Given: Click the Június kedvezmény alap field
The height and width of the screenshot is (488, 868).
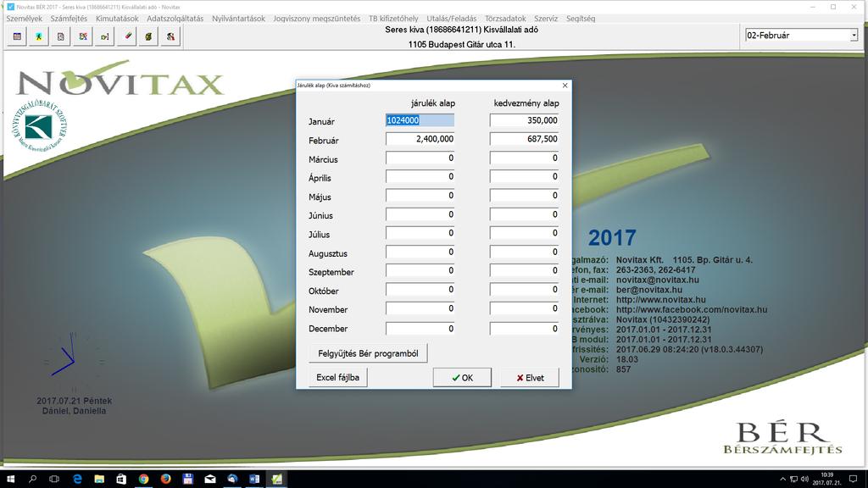Looking at the screenshot, I should click(x=524, y=214).
